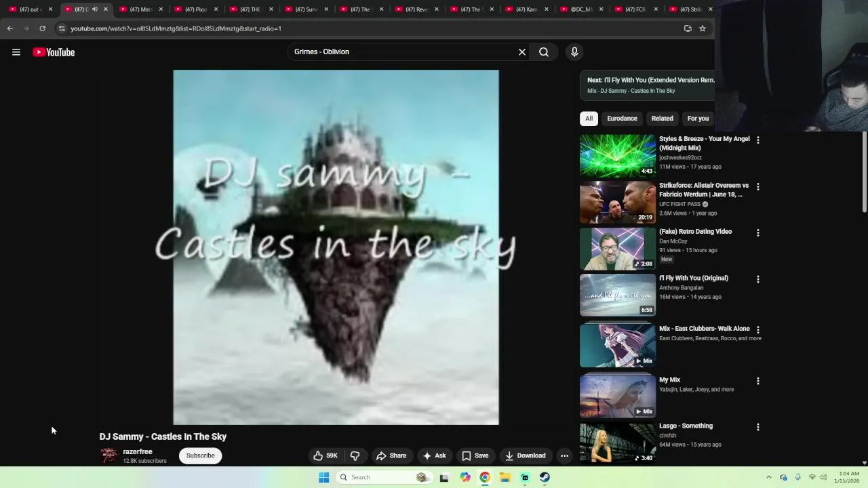Open the Next up mix panel
868x488 pixels.
[647, 85]
